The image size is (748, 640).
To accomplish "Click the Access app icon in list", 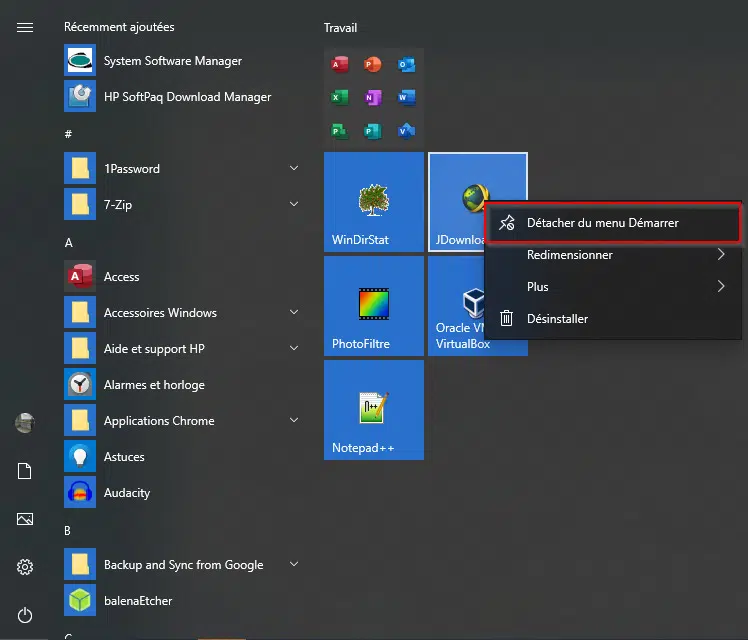I will 80,276.
